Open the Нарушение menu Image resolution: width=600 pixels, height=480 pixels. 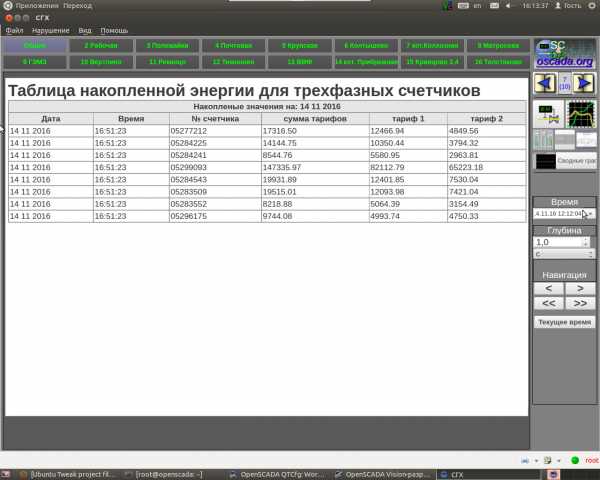pos(49,30)
